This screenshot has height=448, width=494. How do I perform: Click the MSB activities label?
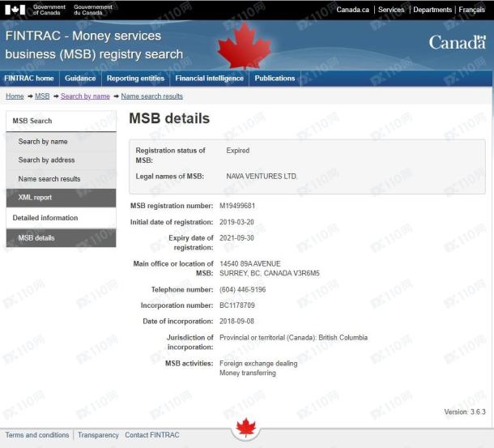pos(190,364)
